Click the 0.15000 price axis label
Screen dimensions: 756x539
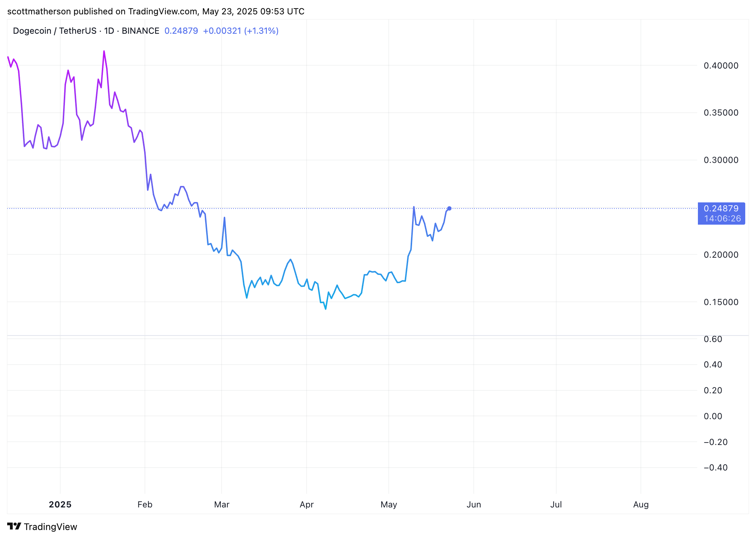click(721, 302)
